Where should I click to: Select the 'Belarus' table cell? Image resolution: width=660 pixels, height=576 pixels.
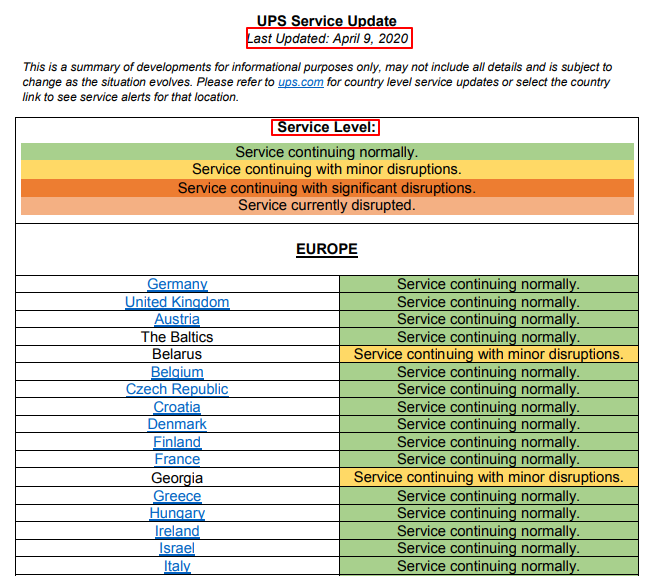pos(177,354)
